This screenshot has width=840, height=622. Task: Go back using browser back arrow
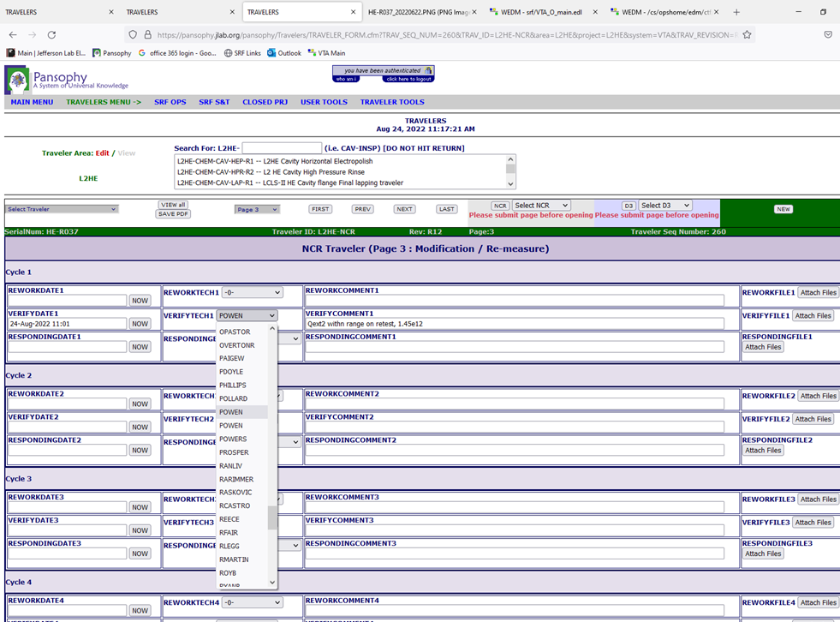12,35
